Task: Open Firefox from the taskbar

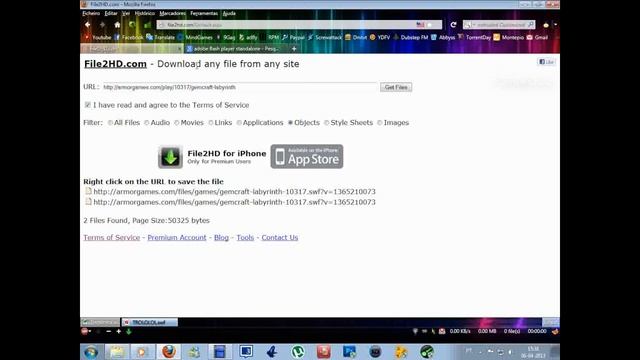Action: [x=169, y=352]
